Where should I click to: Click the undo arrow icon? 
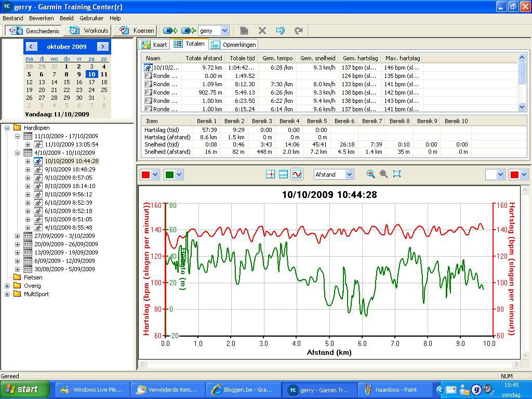pyautogui.click(x=281, y=31)
